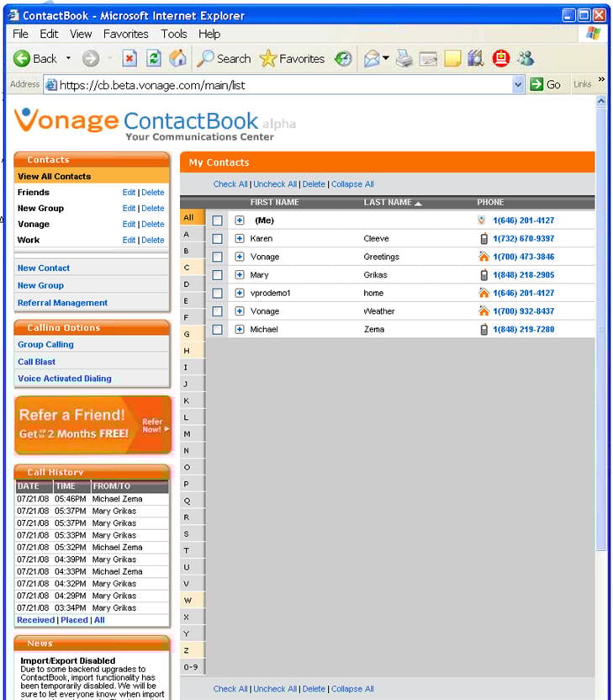Viewport: 613px width, 700px height.
Task: Open the Call Blast option
Action: [37, 362]
